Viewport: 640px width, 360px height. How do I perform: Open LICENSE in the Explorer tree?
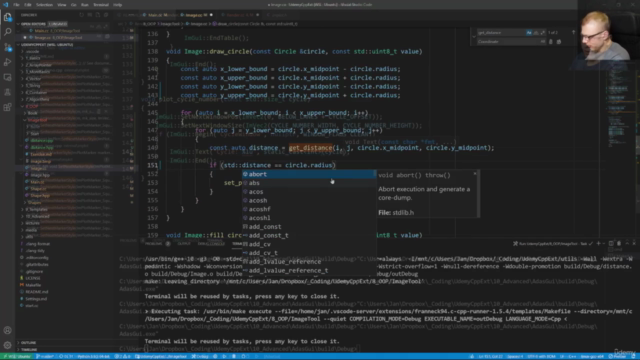[32, 278]
